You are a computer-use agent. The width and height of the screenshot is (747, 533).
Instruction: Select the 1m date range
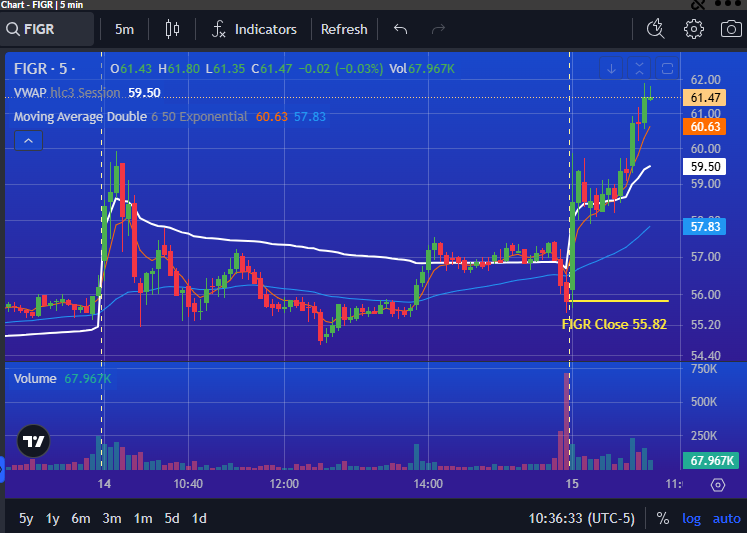[x=143, y=518]
